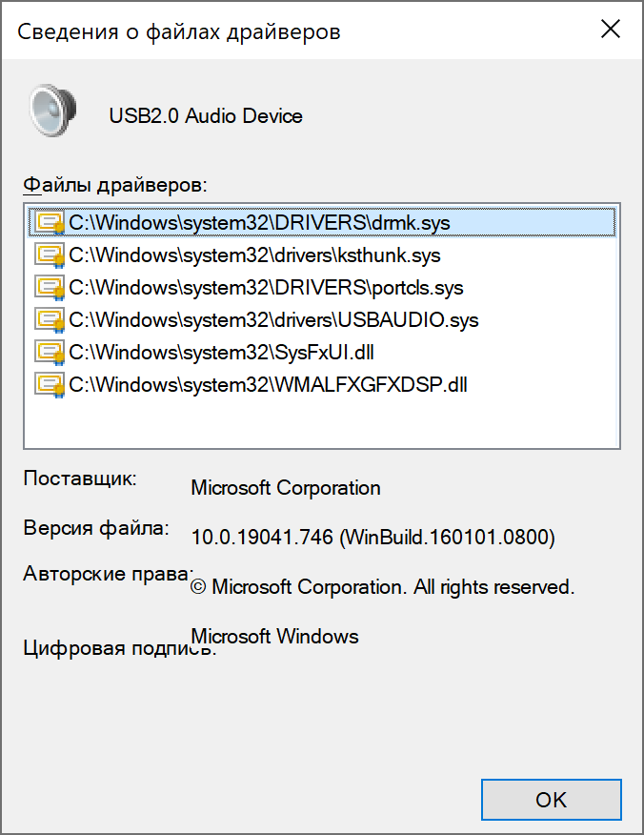The image size is (644, 835).
Task: Click empty area below driver files list entries
Action: (x=322, y=423)
